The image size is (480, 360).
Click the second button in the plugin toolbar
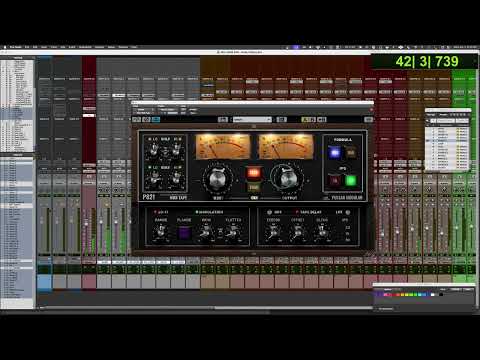coord(146,119)
